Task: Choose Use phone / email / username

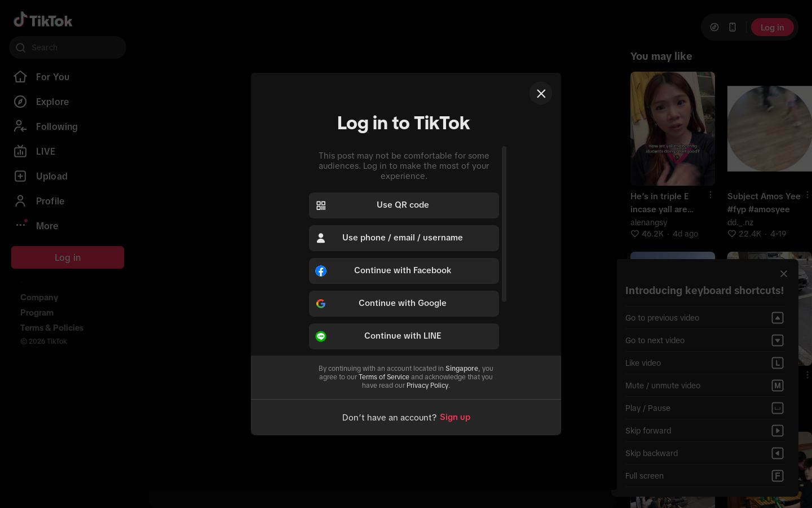Action: coord(404,238)
